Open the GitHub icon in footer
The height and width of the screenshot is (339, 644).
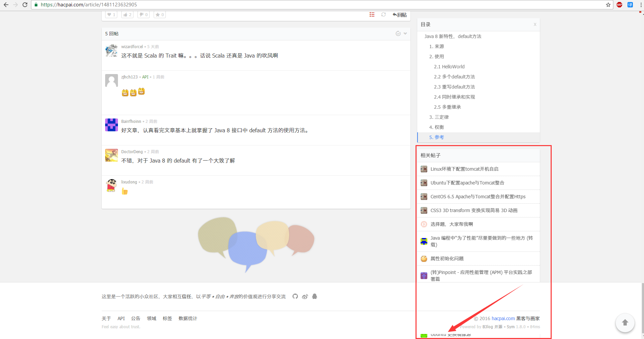point(295,296)
